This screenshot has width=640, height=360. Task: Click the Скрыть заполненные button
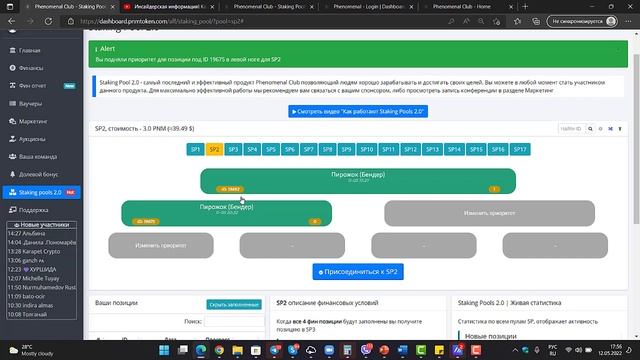click(234, 304)
